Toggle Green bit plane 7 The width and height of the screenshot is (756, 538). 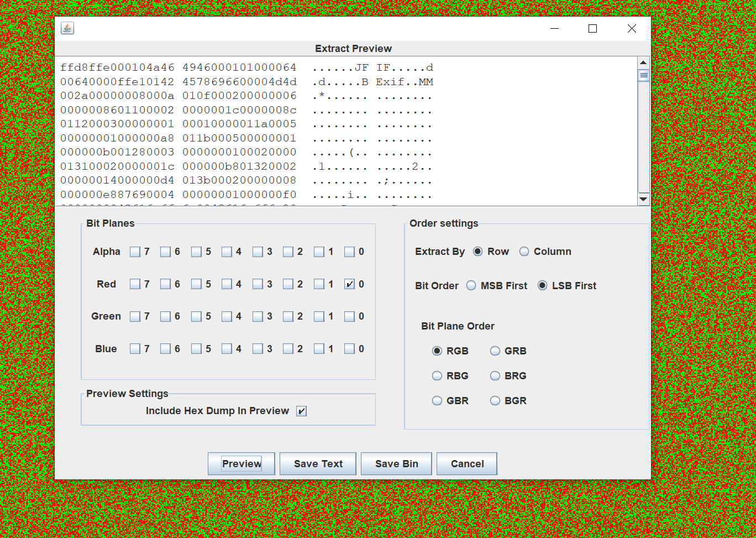click(x=135, y=317)
